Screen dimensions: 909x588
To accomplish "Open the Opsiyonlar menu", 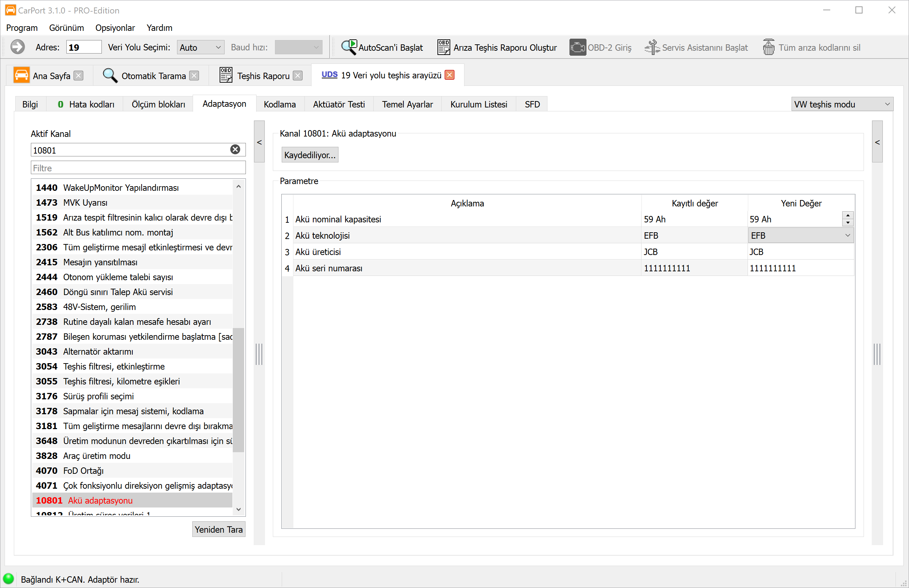I will [x=115, y=28].
